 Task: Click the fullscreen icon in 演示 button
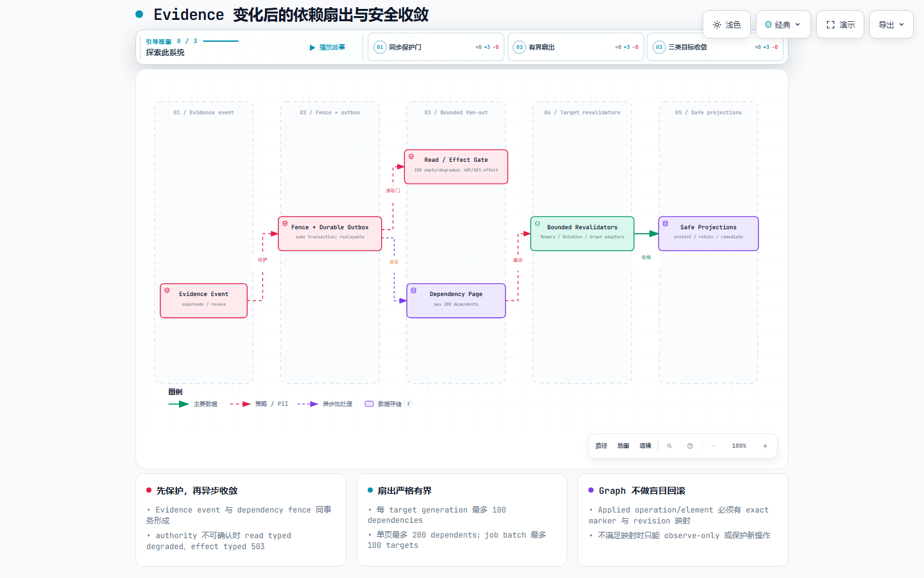830,24
